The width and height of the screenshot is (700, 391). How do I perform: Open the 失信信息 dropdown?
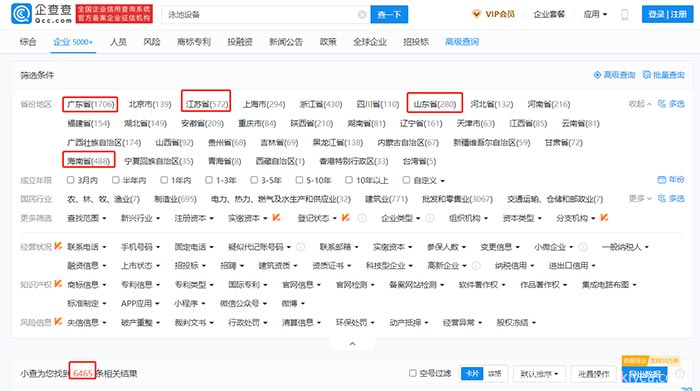point(87,322)
